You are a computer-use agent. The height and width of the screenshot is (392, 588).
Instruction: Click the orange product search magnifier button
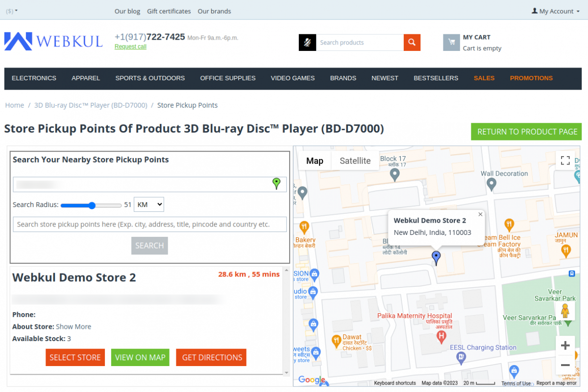(412, 43)
